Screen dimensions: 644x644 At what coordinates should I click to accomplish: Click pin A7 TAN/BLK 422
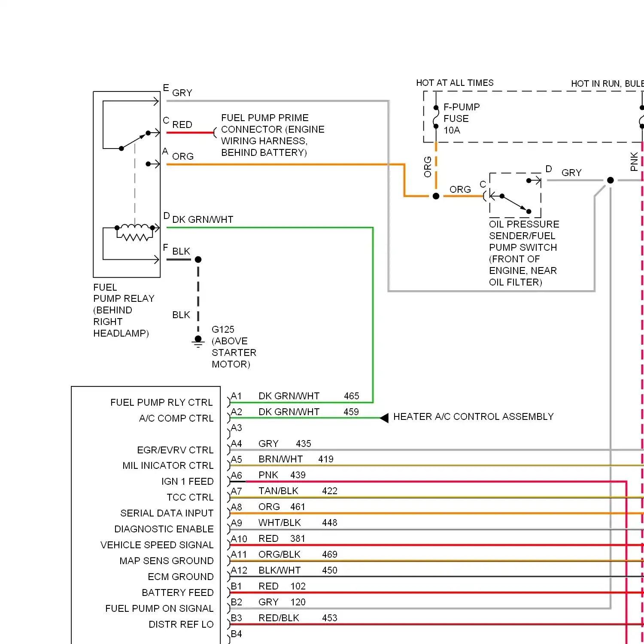(284, 491)
